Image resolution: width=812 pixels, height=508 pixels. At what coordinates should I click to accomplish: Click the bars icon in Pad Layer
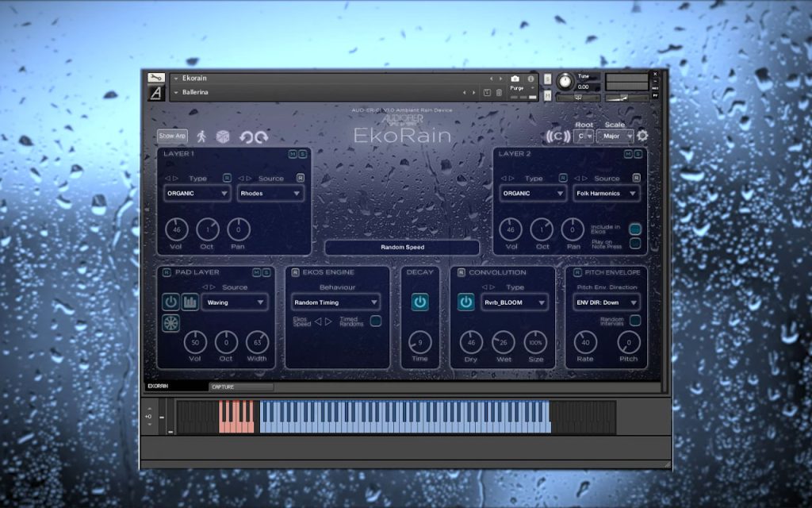click(190, 302)
